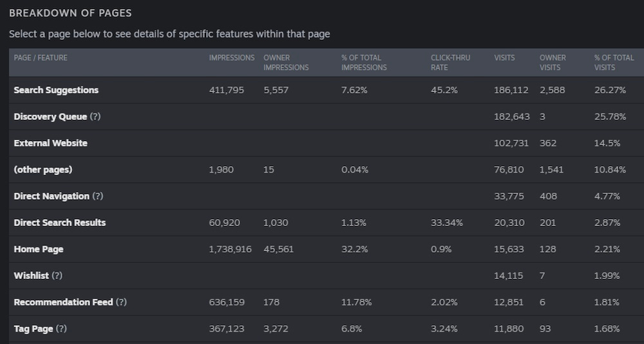The width and height of the screenshot is (644, 344).
Task: Click the Discovery Queue help question mark
Action: 95,117
